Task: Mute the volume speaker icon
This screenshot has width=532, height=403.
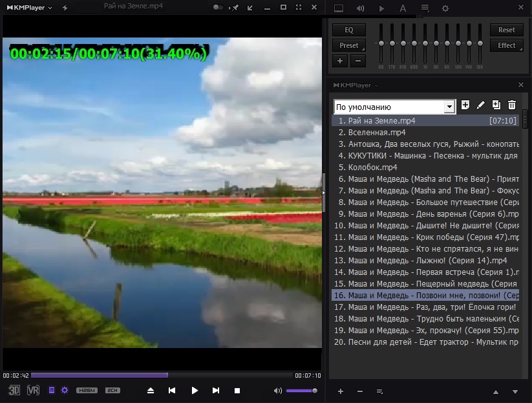Action: pos(277,391)
